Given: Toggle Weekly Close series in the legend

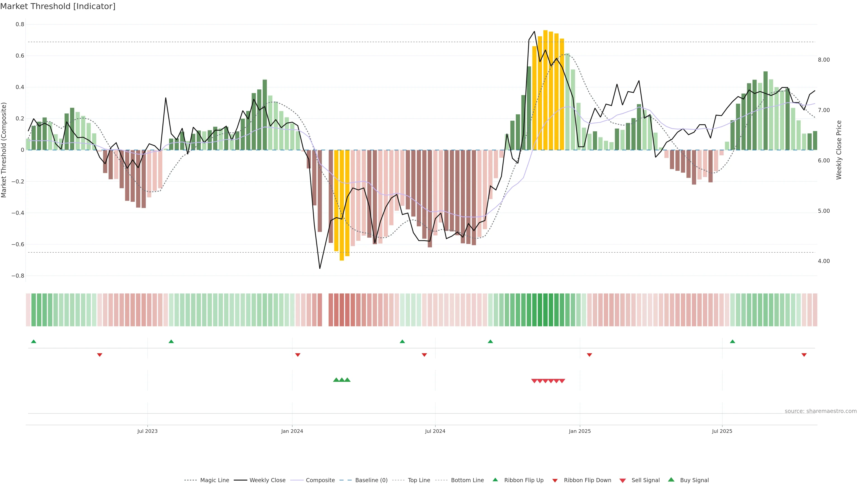Looking at the screenshot, I should [267, 480].
